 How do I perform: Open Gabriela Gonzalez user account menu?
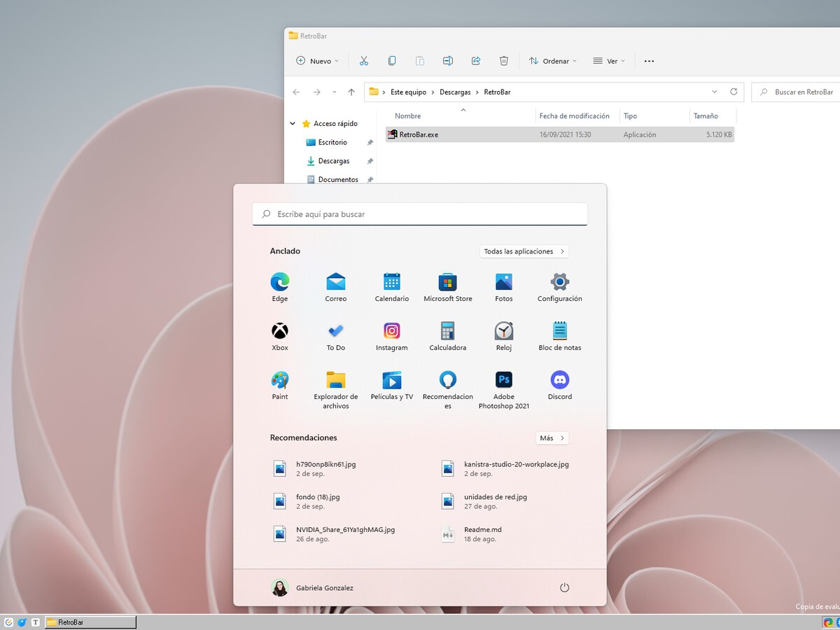(x=312, y=588)
